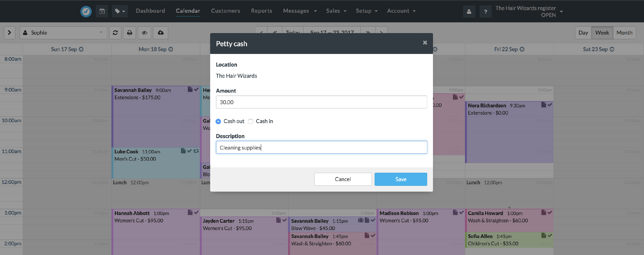Expand the Sales menu

pyautogui.click(x=336, y=11)
